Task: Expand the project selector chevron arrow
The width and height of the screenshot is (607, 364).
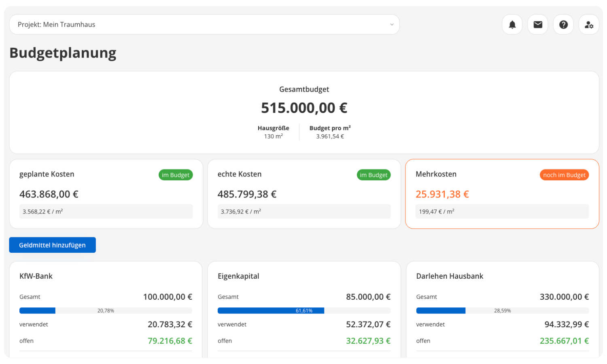Action: click(392, 25)
